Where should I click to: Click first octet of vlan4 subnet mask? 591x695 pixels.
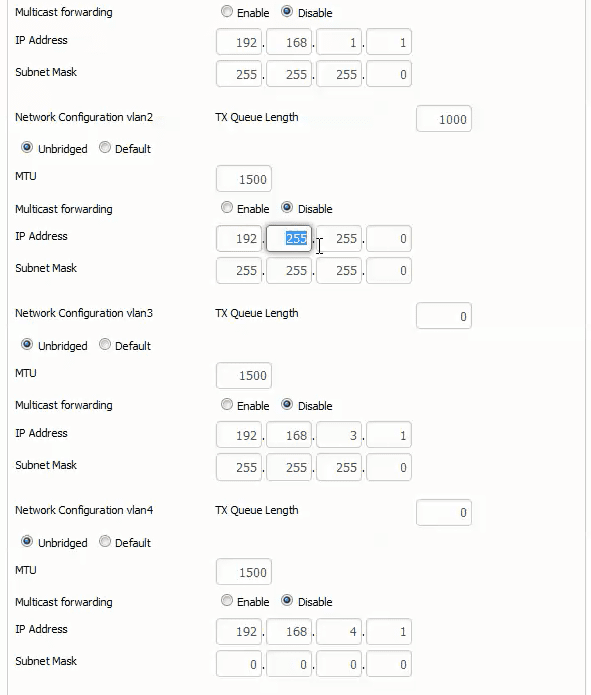coord(239,664)
